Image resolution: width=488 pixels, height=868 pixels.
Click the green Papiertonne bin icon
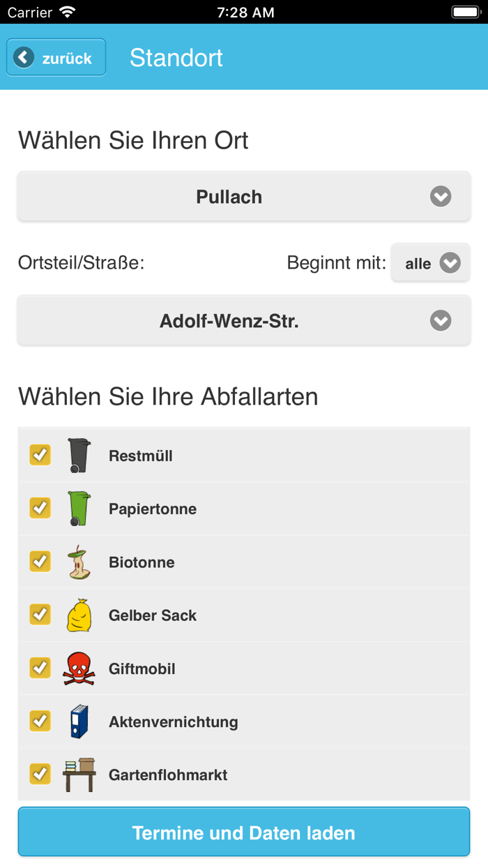(x=79, y=508)
